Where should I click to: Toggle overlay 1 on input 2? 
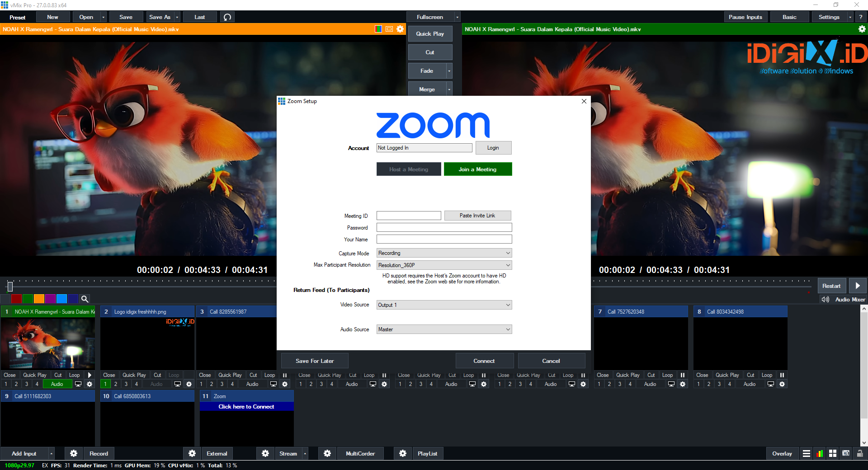coord(105,384)
